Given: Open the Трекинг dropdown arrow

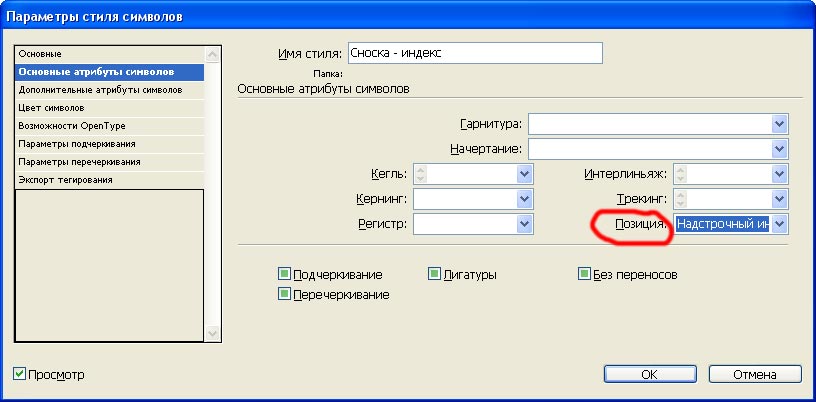Looking at the screenshot, I should [779, 199].
